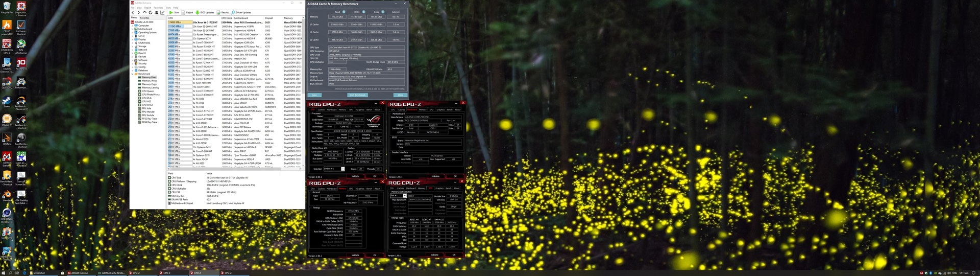Start the benchmark from AIDA64 toolbar
Image resolution: width=980 pixels, height=276 pixels.
tap(175, 12)
